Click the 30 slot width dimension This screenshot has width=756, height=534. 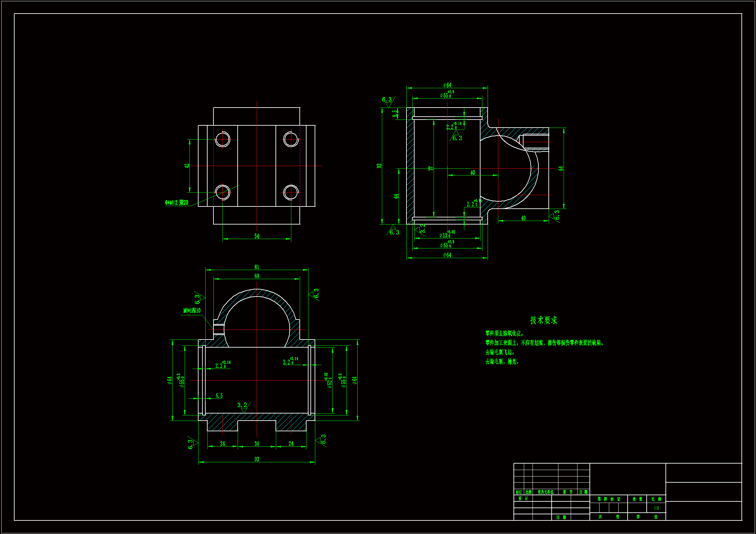pos(257,444)
